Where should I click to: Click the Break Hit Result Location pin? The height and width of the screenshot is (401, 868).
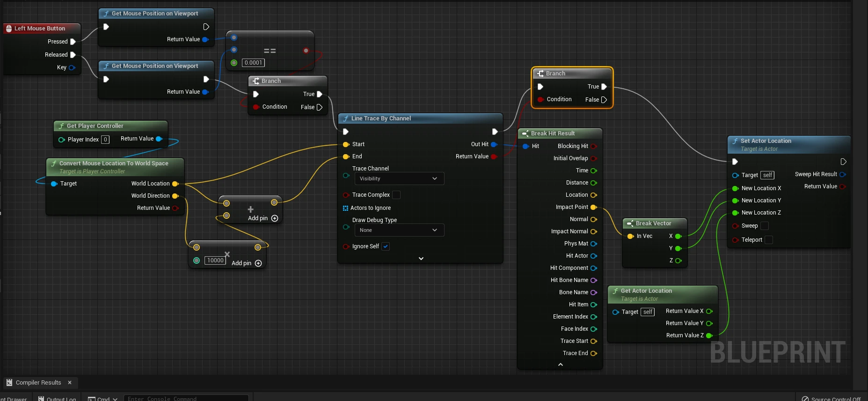point(594,195)
